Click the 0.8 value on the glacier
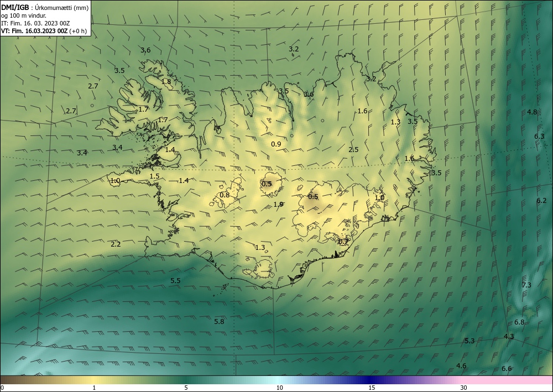Screen dimensions: 553x392 (x=225, y=195)
